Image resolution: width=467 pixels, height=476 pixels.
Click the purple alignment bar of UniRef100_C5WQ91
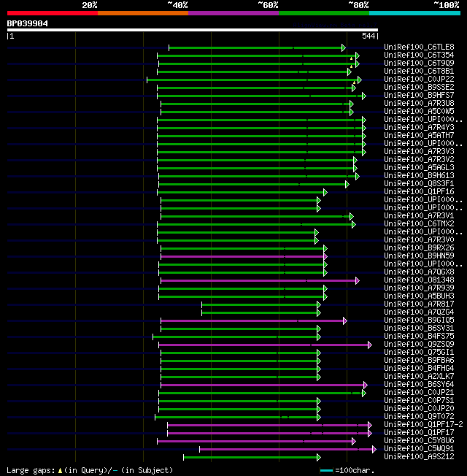[287, 449]
